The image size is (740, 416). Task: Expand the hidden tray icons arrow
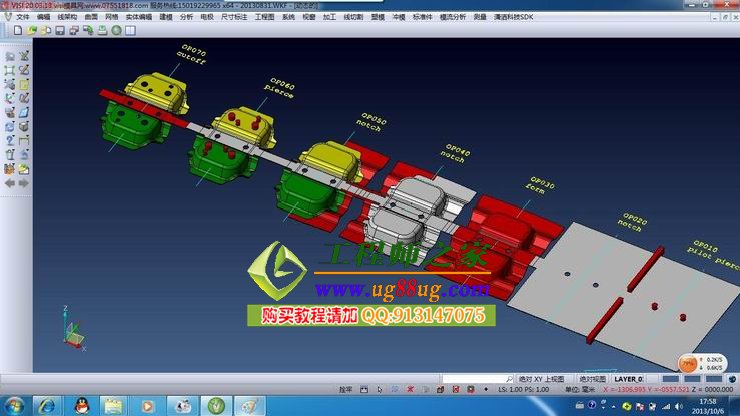click(614, 406)
